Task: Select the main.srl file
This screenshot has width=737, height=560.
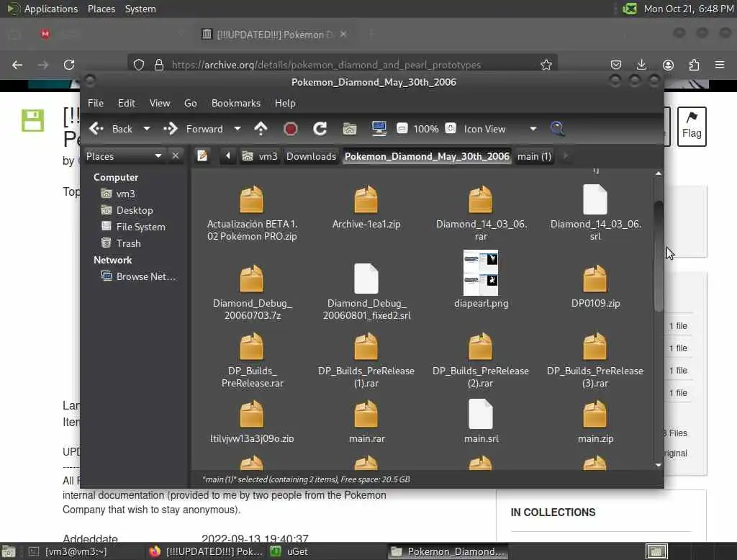Action: click(481, 422)
